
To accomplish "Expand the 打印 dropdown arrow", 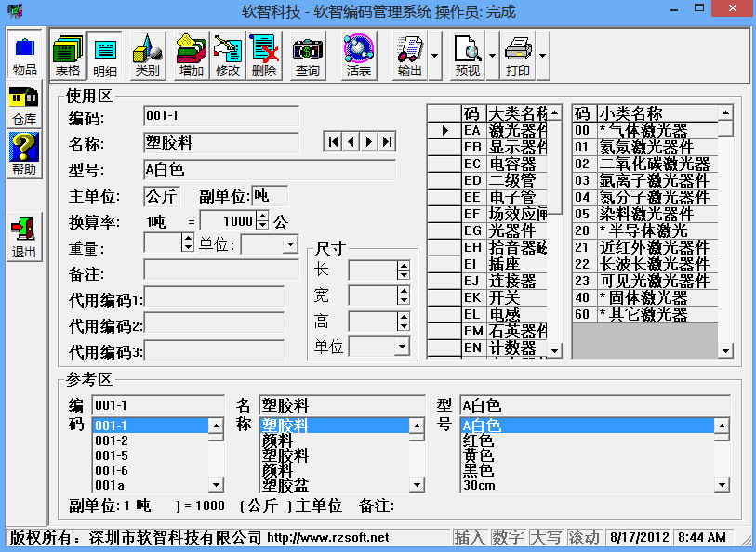I will [542, 56].
